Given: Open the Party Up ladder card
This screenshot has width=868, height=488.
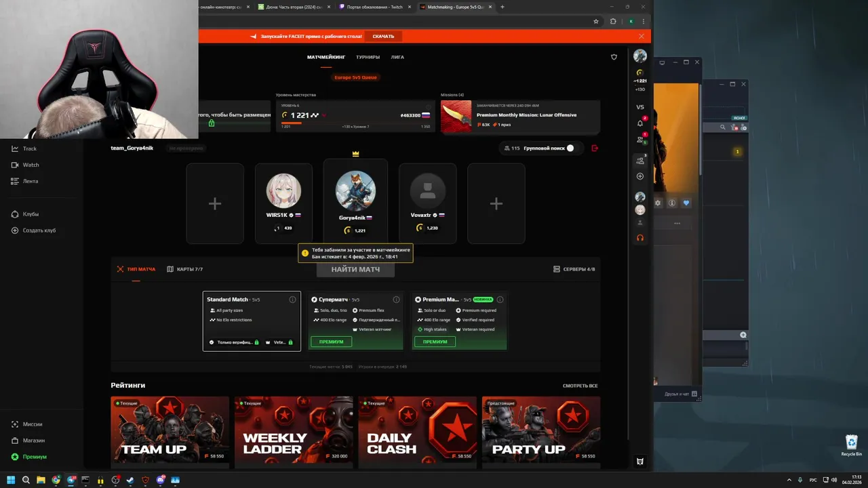Looking at the screenshot, I should [541, 432].
